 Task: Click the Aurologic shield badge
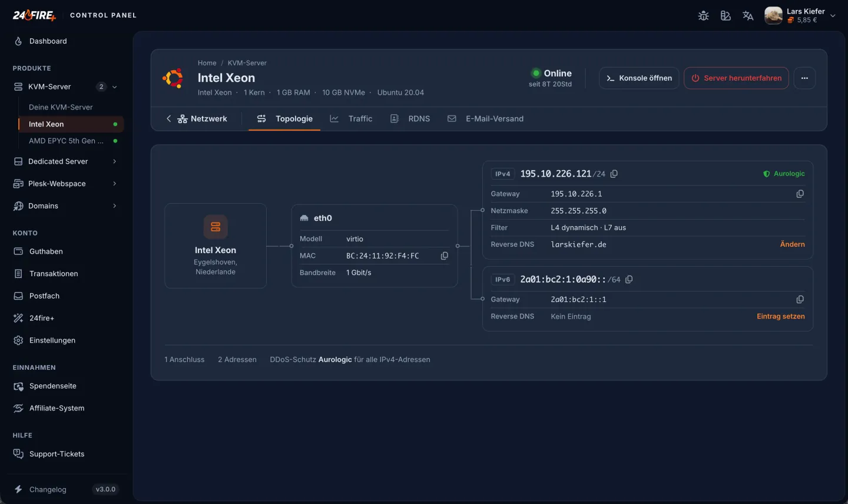click(784, 174)
